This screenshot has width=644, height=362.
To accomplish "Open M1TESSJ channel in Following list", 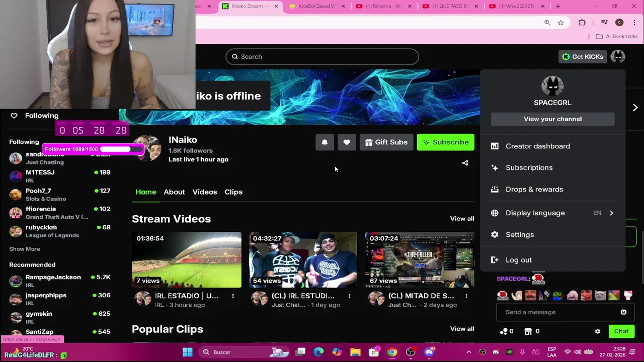I will point(60,176).
